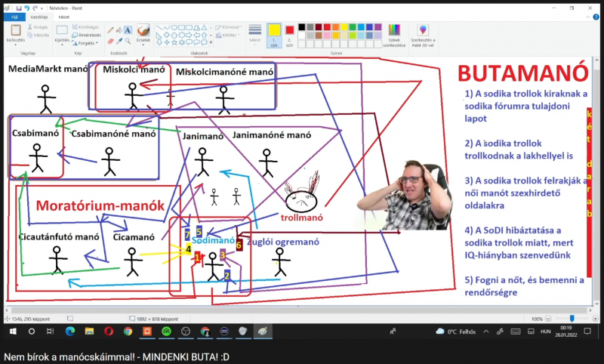Open the notification center icon
Image resolution: width=604 pixels, height=364 pixels.
point(587,332)
